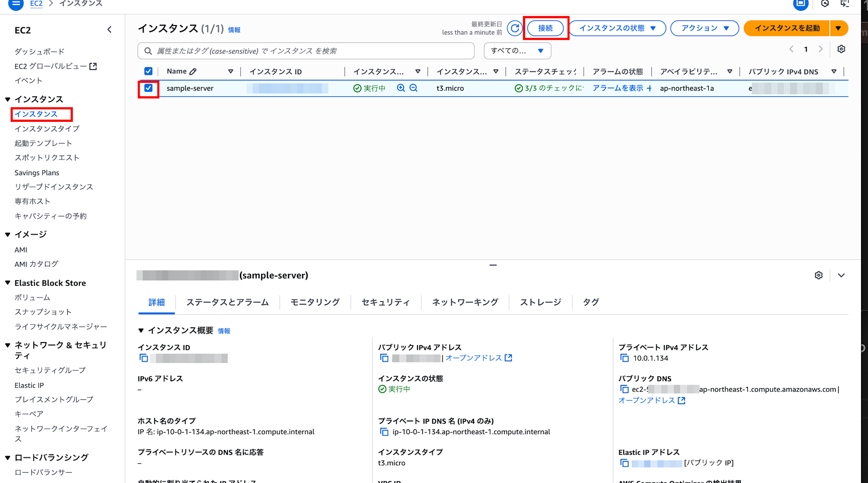Switch to the セキュリティ tab
Viewport: 868px width, 483px height.
385,302
